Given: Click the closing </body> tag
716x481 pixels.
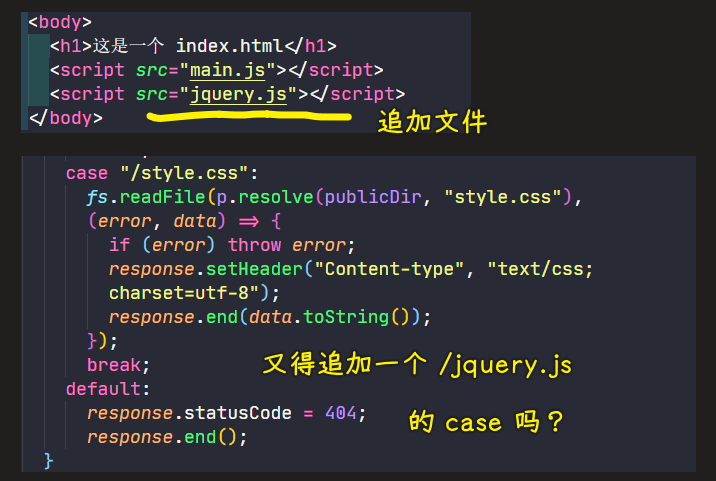Looking at the screenshot, I should pyautogui.click(x=66, y=118).
